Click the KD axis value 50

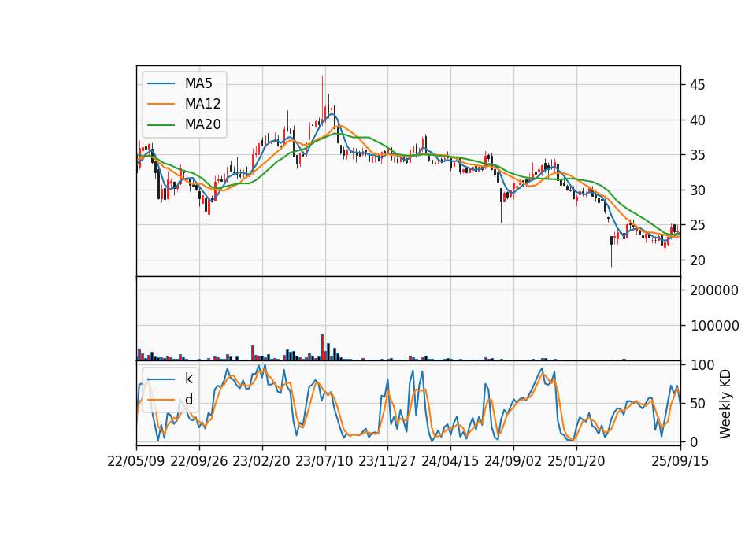point(698,403)
